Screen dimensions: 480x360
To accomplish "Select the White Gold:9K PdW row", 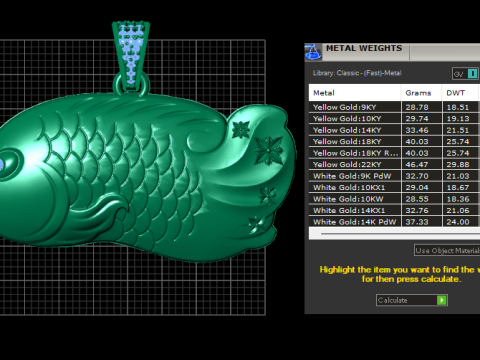I will pos(395,176).
